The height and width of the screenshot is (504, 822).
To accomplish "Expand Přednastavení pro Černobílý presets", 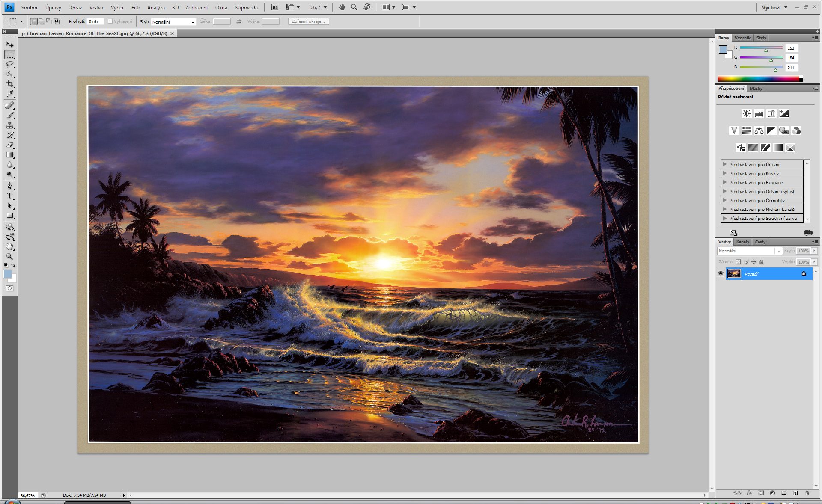I will [725, 200].
